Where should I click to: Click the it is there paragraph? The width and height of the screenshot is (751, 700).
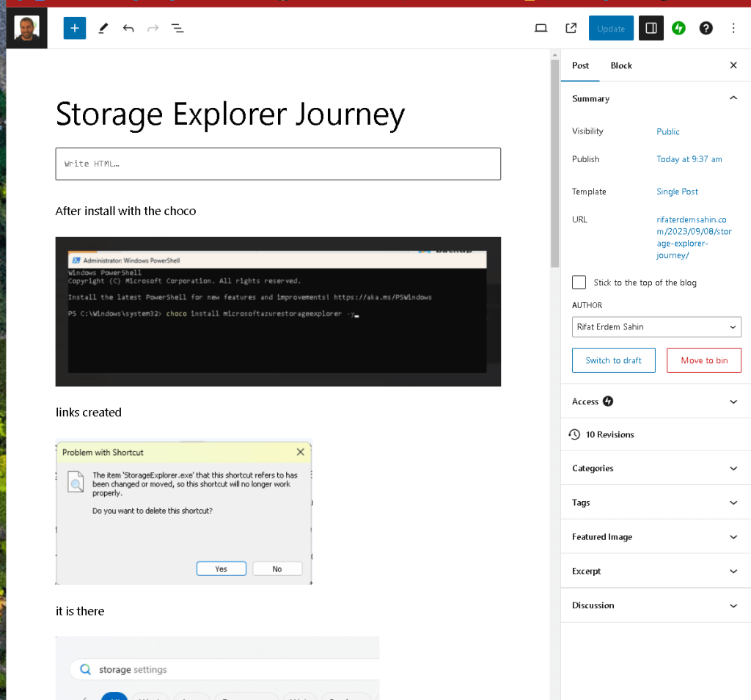pos(80,611)
